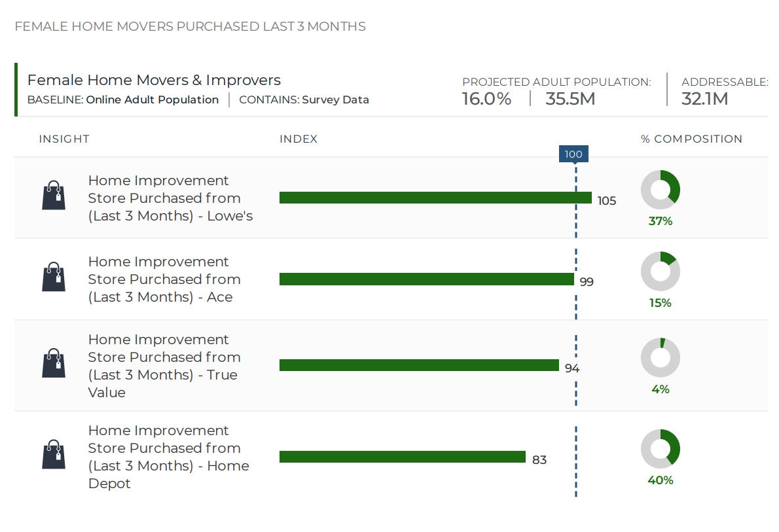Click the 4% composition label
Screen dimensions: 779x532
[661, 389]
